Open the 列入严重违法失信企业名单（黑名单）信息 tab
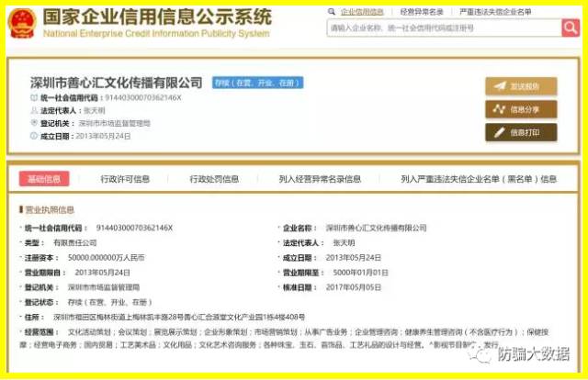588x380 pixels. [479, 179]
